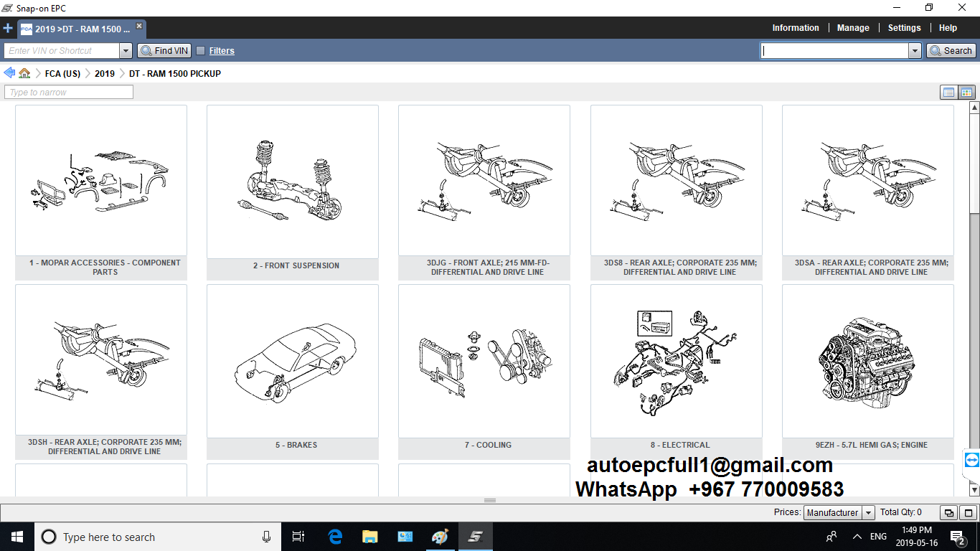Click the '8 - ELECTRICAL' label

(x=680, y=445)
